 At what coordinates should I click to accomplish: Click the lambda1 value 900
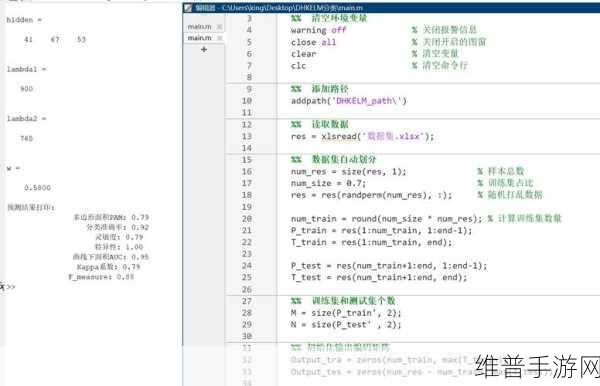pos(26,89)
